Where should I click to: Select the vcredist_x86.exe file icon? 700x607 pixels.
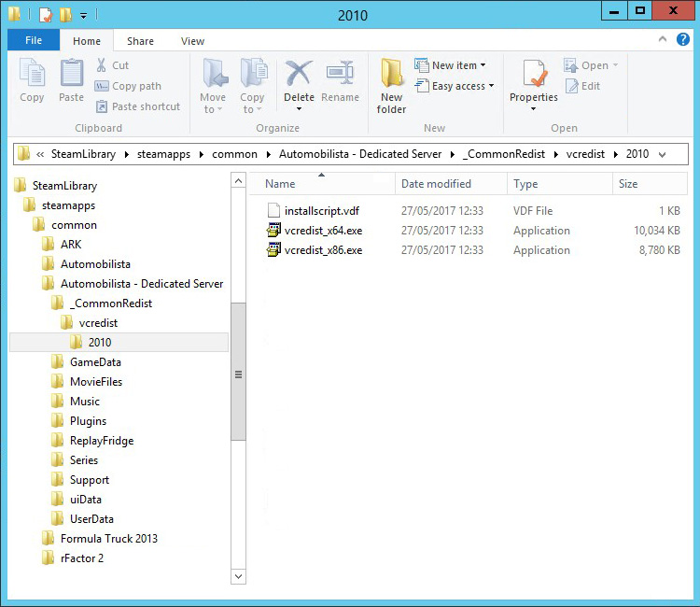[x=273, y=249]
